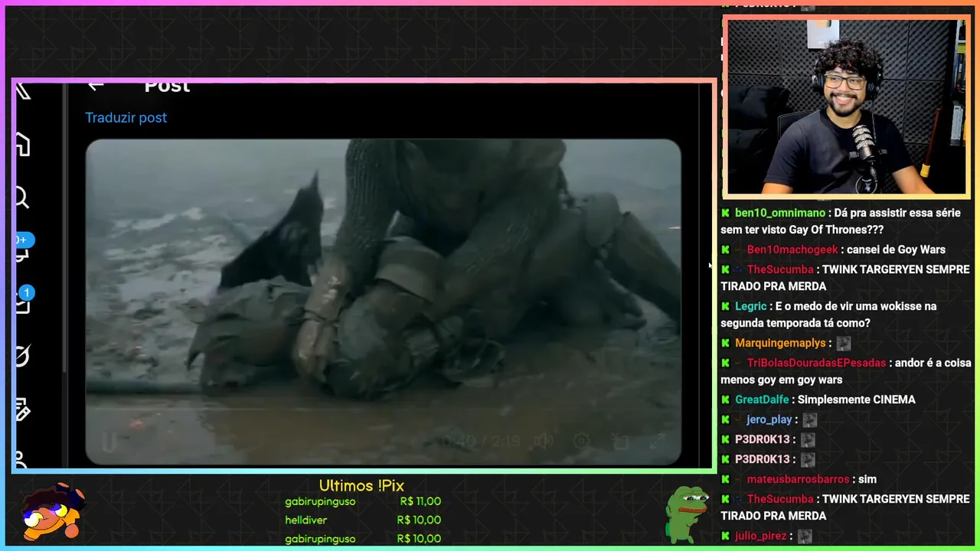The width and height of the screenshot is (980, 551).
Task: Click the green K badge beside julio_pirez
Action: click(x=725, y=536)
